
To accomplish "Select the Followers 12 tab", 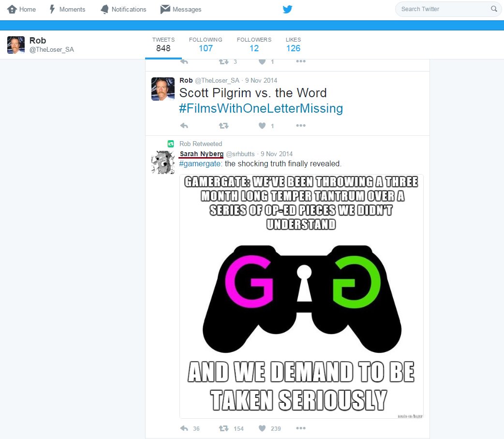I will [254, 44].
